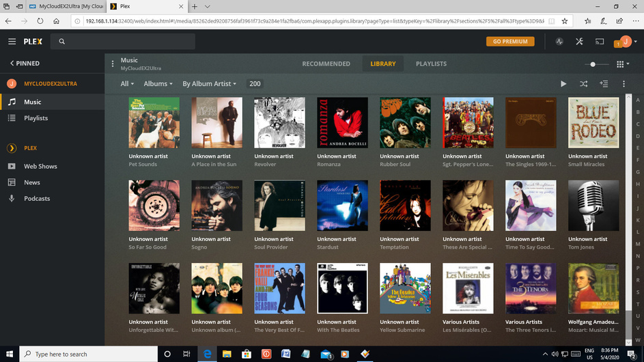Click Various Artists above Les Misérables
This screenshot has height=362, width=644.
pos(461,322)
